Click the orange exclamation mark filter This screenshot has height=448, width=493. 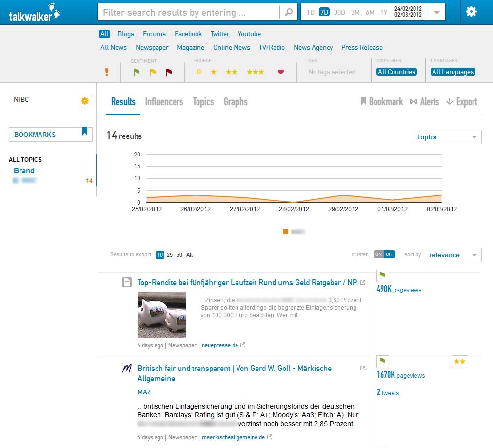[107, 72]
